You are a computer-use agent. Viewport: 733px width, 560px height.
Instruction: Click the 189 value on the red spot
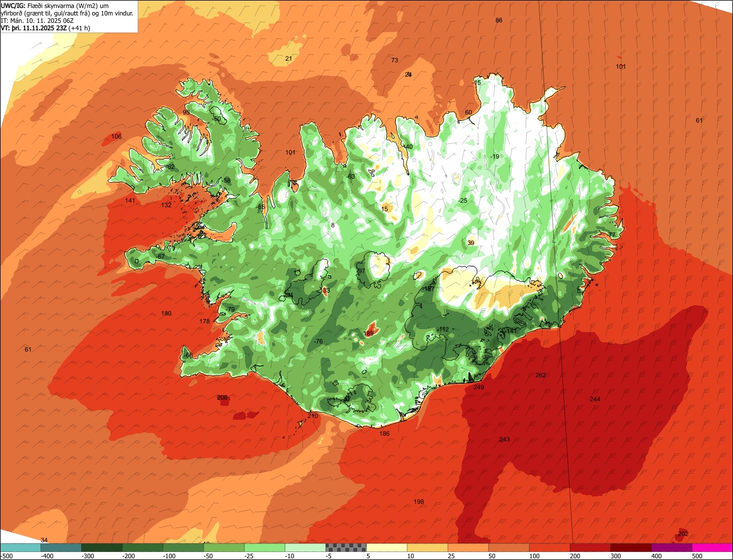point(369,334)
